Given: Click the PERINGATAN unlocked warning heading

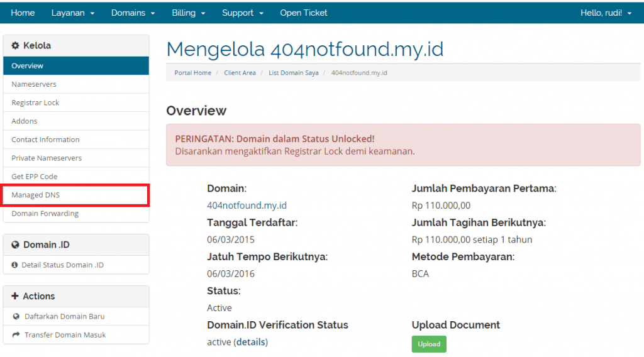Looking at the screenshot, I should 275,139.
